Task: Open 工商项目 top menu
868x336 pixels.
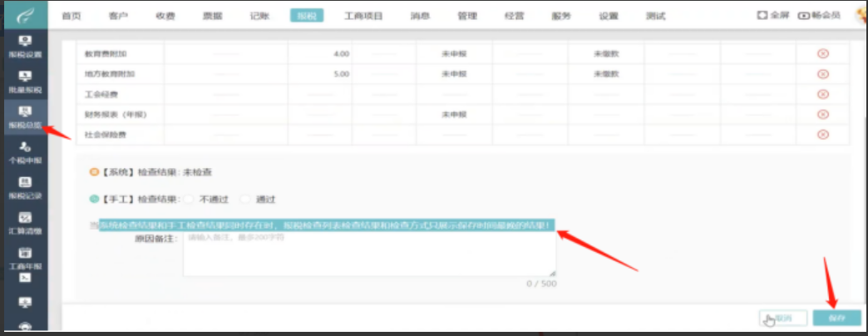Action: (x=365, y=16)
